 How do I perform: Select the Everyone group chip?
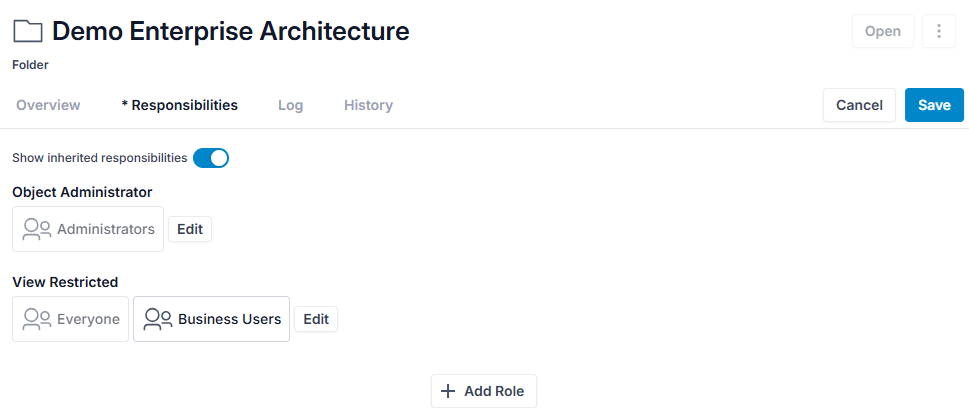(x=70, y=319)
